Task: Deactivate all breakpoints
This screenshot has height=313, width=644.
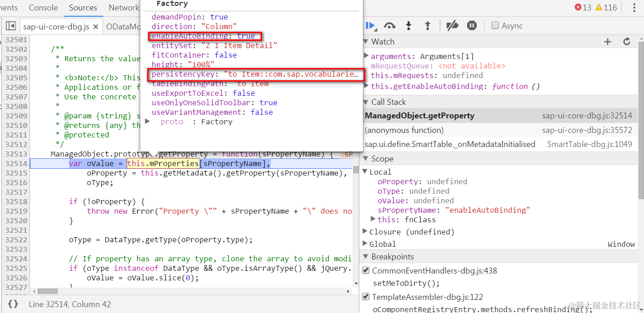Action: 452,26
